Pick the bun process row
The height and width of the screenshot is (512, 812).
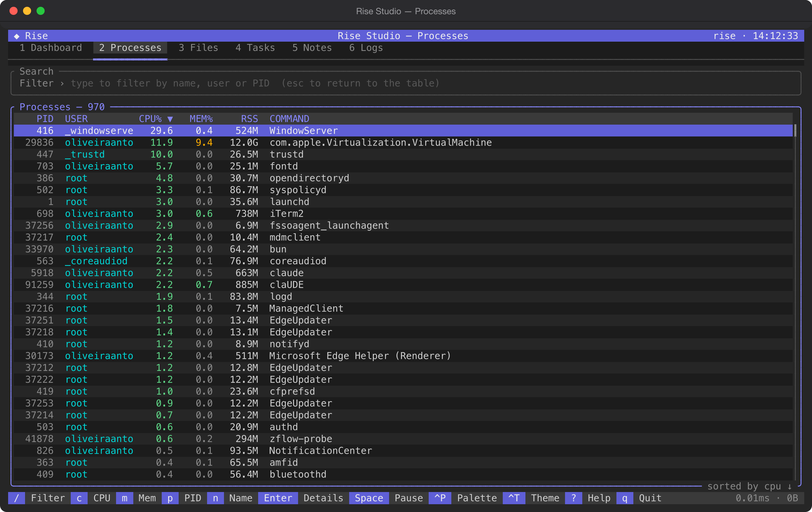pos(403,249)
